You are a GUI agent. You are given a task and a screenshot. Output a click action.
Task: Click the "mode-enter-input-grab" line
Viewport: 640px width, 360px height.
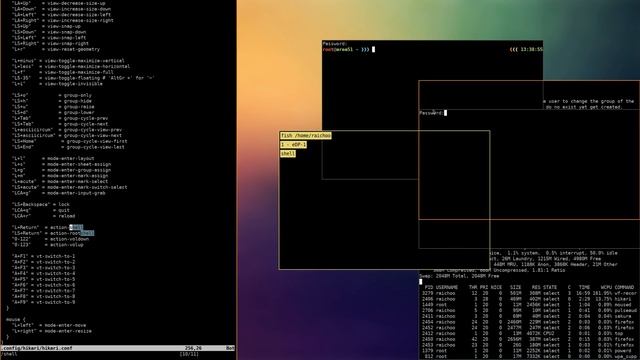[x=59, y=193]
